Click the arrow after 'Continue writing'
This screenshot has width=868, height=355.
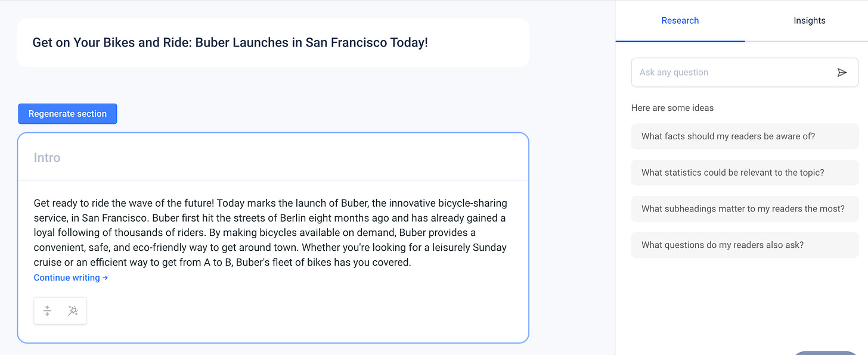coord(106,278)
